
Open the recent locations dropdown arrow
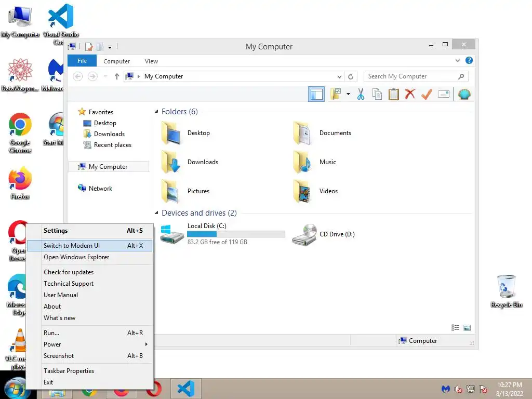[105, 76]
